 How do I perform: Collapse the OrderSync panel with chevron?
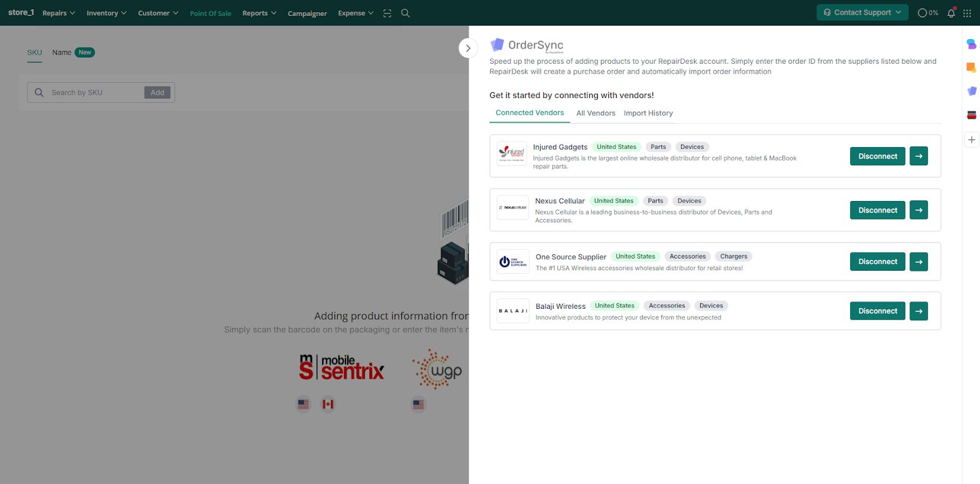468,48
